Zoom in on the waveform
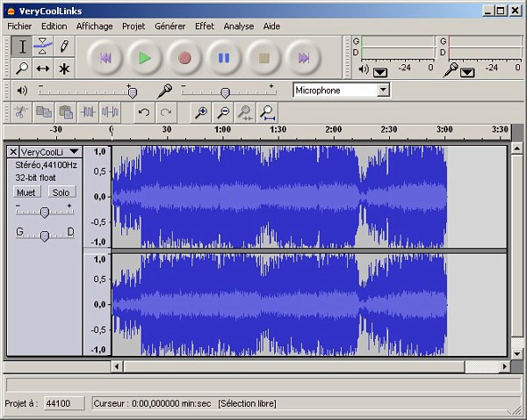This screenshot has height=420, width=527. [201, 112]
